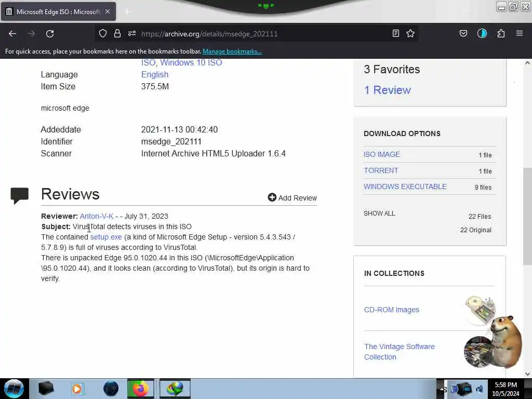Click the scrollbar down arrow

coord(527,374)
